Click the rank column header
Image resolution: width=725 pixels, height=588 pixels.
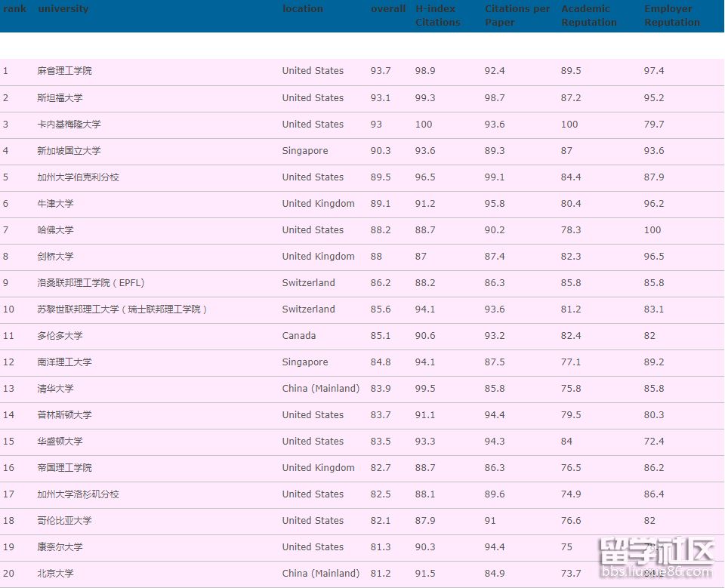[14, 8]
